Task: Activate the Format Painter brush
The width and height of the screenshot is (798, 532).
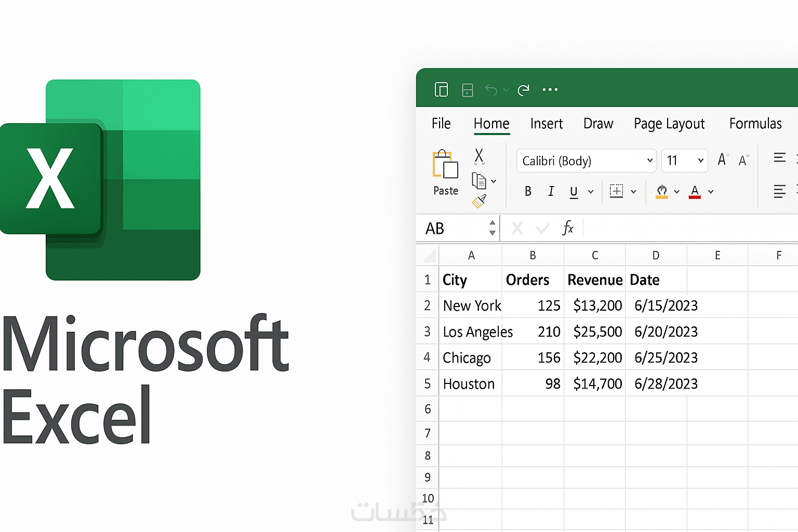Action: pyautogui.click(x=479, y=201)
